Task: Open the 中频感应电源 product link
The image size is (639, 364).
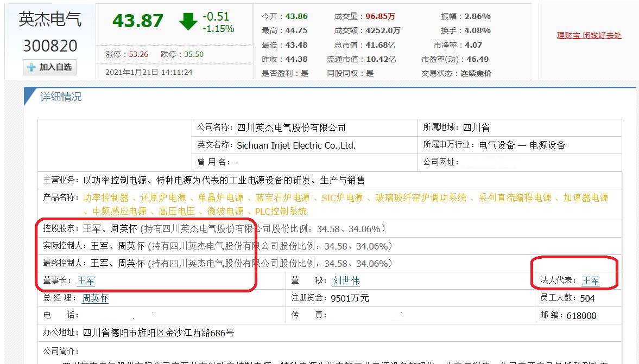Action: (119, 212)
